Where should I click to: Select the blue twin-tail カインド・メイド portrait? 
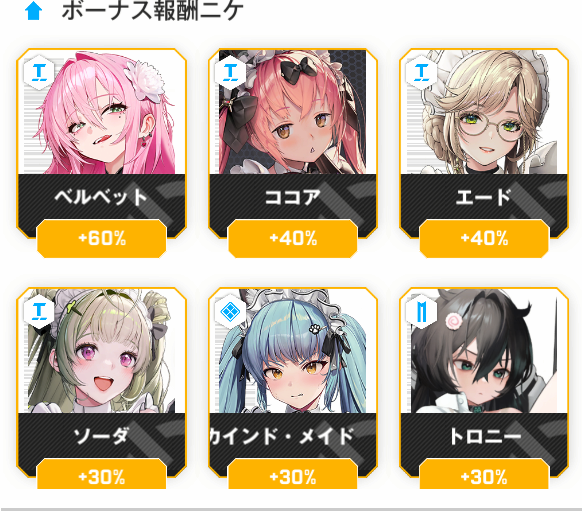click(x=293, y=351)
